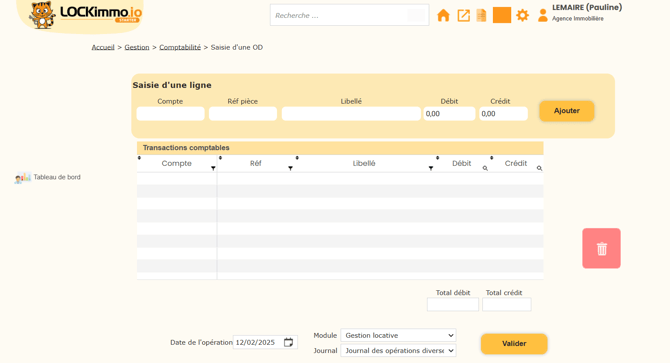This screenshot has height=363, width=670.
Task: Open Tableau de bord in sidebar
Action: coord(57,177)
